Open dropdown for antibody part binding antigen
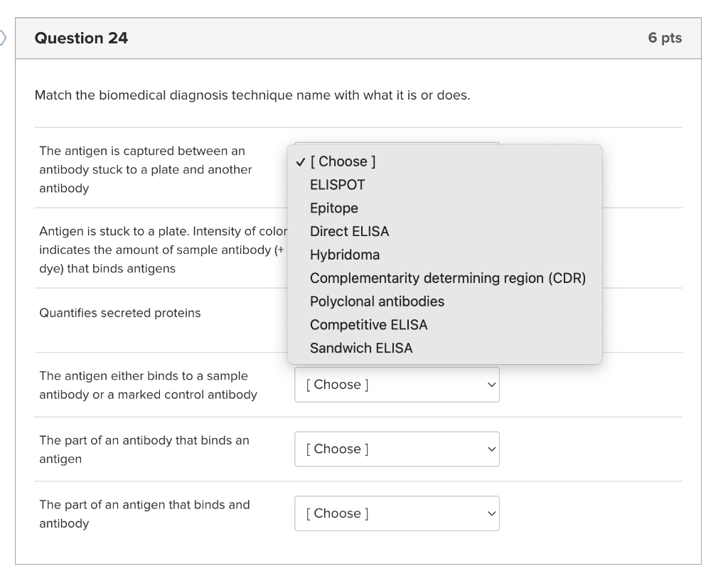Screen dimensions: 728x576 coord(397,449)
